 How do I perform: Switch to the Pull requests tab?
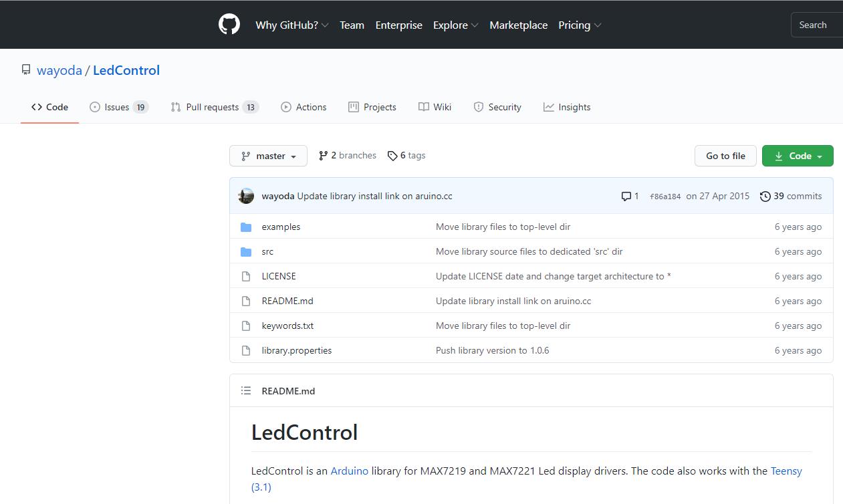[x=215, y=107]
